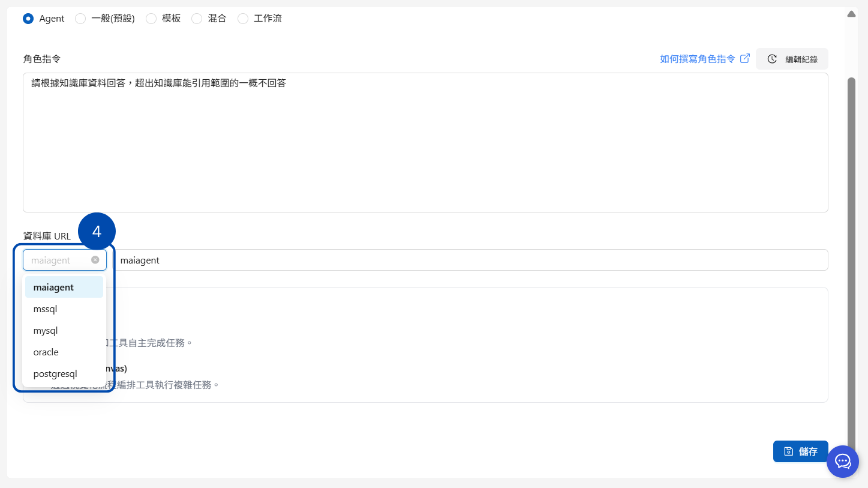Choose the 混合 radio option

click(197, 19)
